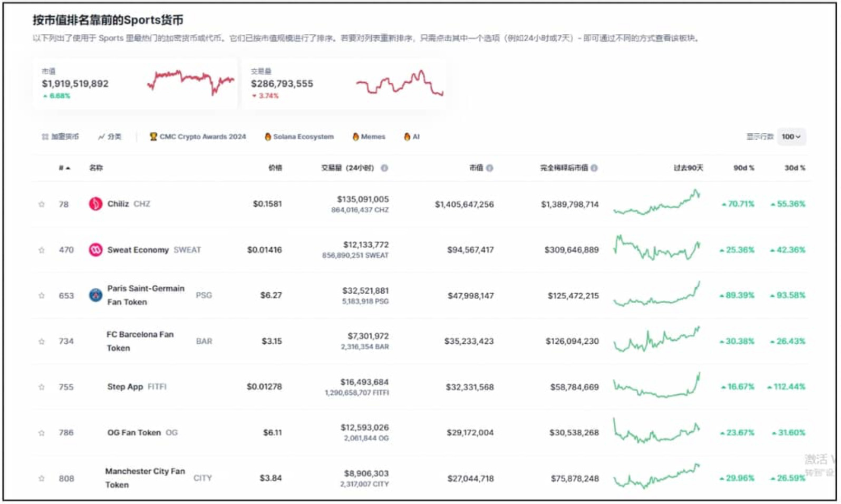The image size is (841, 504).
Task: Sort by 市值 column header
Action: tap(476, 168)
